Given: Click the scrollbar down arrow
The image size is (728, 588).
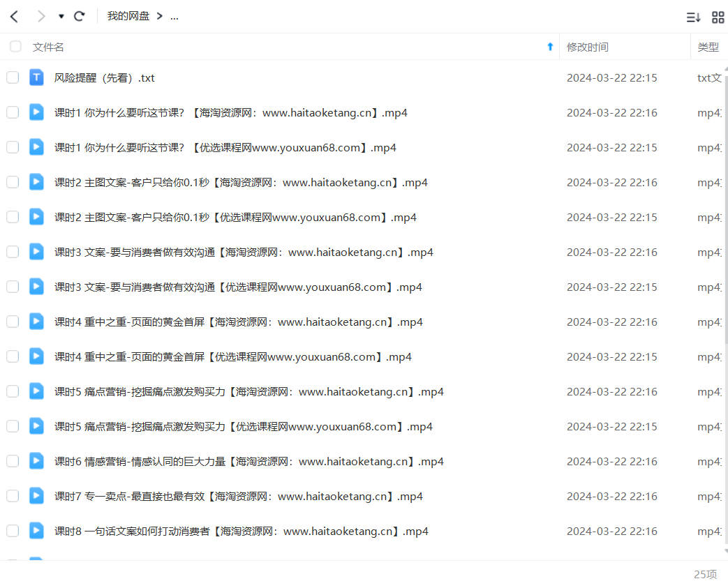Looking at the screenshot, I should (726, 551).
